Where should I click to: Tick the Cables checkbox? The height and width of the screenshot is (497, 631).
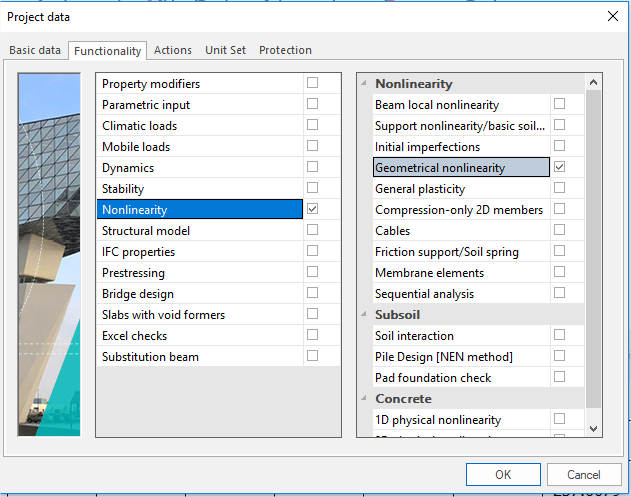[559, 230]
